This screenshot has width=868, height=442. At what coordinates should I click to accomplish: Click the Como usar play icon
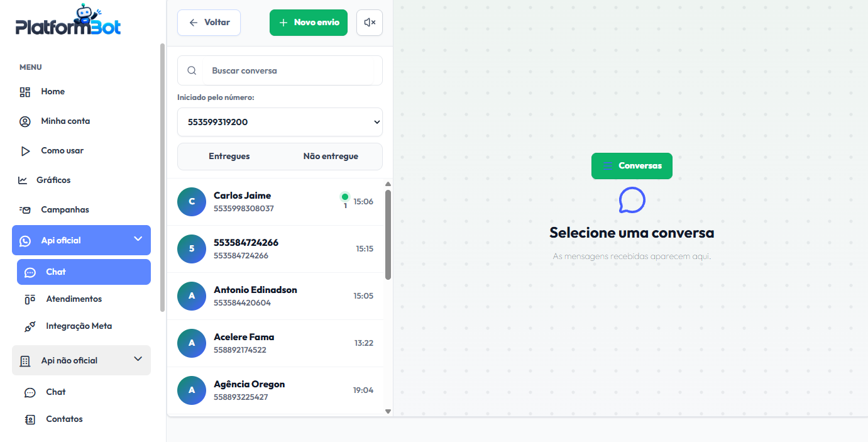[x=25, y=151]
